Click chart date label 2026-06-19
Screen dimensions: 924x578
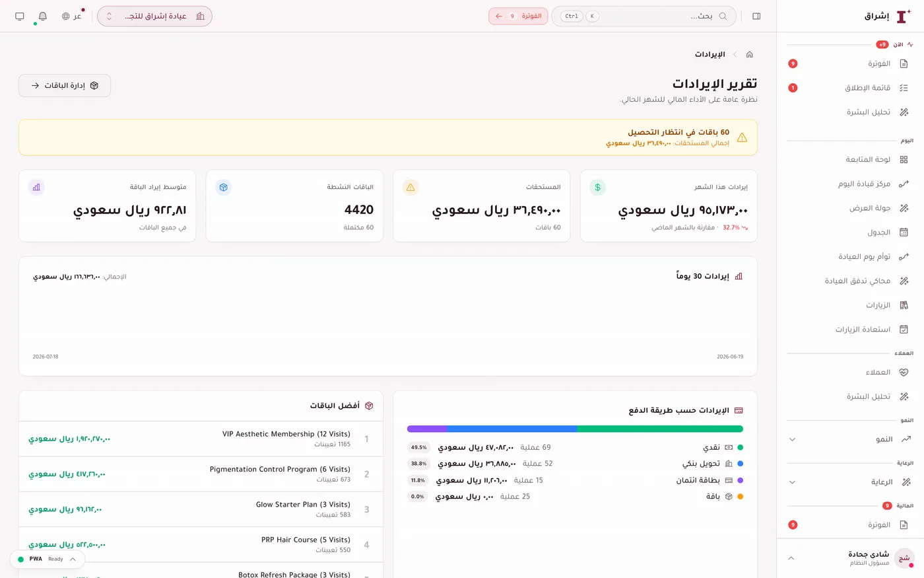coord(730,357)
